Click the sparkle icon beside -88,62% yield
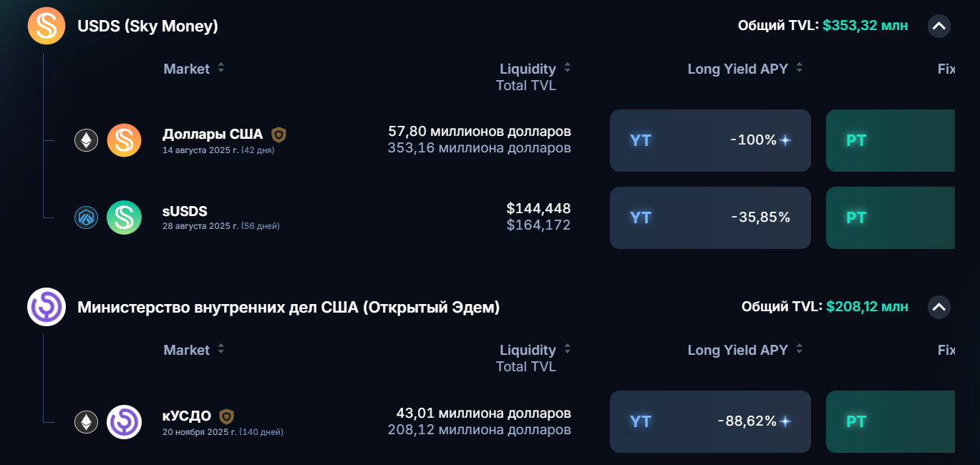Viewport: 980px width, 465px height. tap(785, 421)
